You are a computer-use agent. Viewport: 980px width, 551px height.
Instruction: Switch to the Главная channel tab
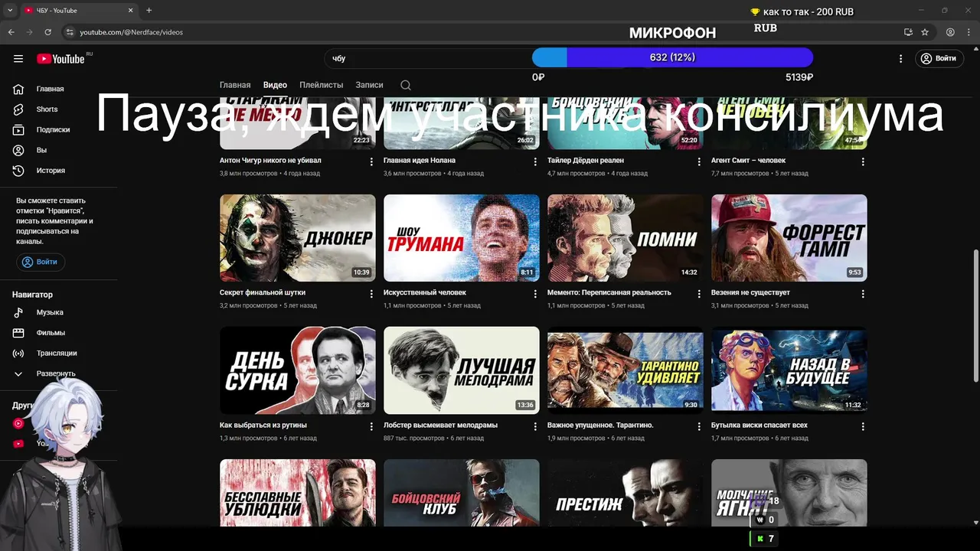235,85
